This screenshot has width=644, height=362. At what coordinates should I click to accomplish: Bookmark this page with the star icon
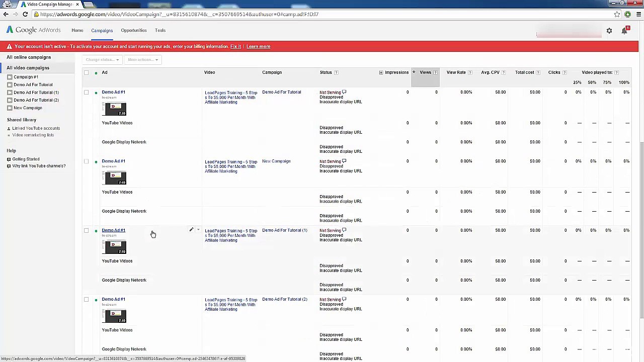point(617,14)
